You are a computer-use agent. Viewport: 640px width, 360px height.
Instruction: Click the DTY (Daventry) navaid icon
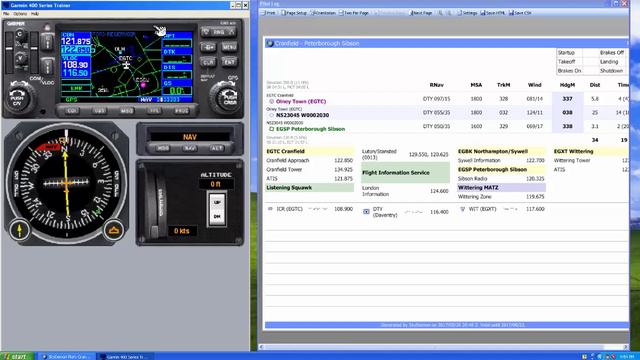coord(366,211)
